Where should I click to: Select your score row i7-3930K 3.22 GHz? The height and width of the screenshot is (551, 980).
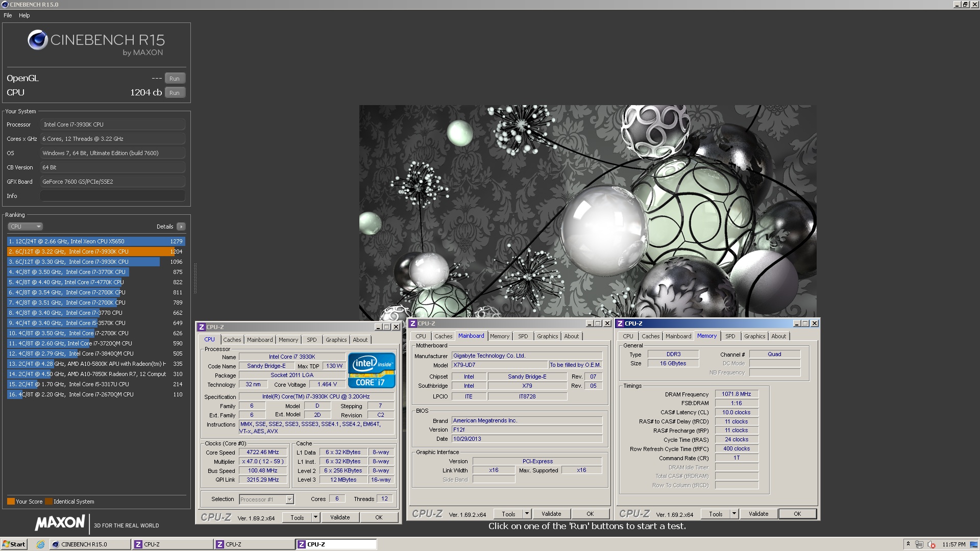tap(95, 252)
